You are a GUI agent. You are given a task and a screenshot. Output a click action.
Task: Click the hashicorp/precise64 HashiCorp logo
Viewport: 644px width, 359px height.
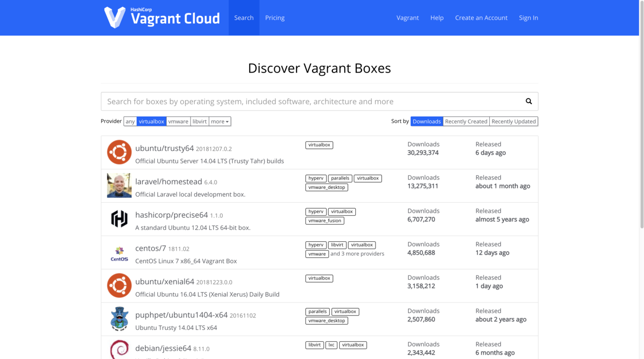click(x=119, y=218)
